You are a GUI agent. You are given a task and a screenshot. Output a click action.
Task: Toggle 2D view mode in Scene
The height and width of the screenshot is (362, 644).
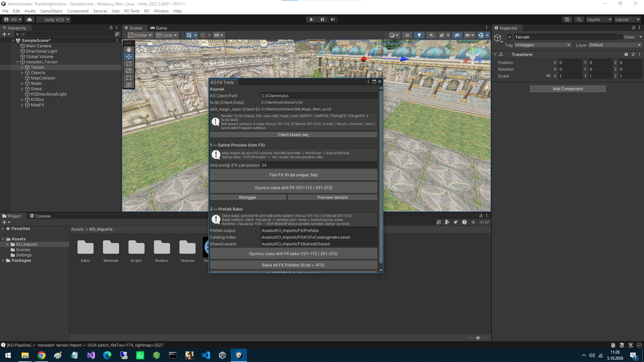point(407,35)
